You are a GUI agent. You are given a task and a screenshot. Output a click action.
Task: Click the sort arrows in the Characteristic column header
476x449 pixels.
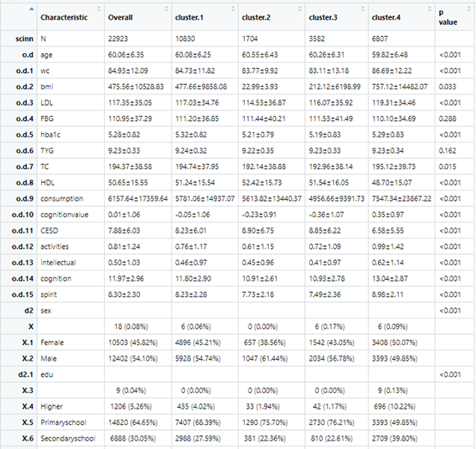point(99,9)
